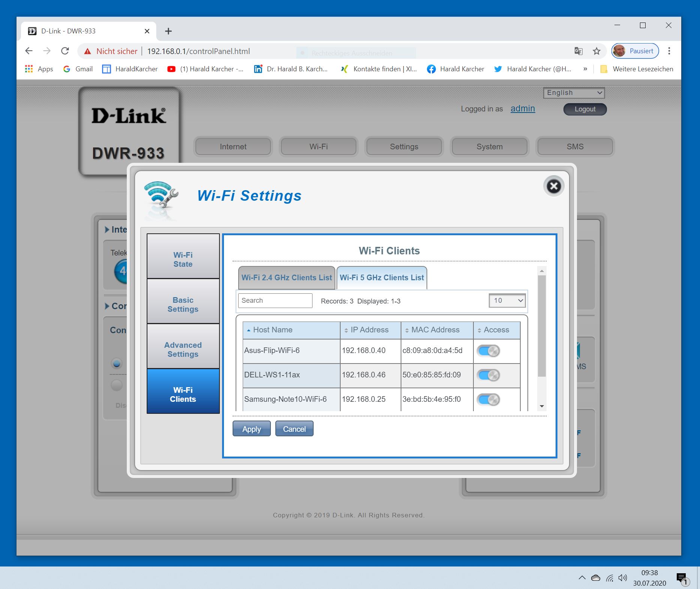
Task: Sort the table by Access
Action: pos(497,330)
